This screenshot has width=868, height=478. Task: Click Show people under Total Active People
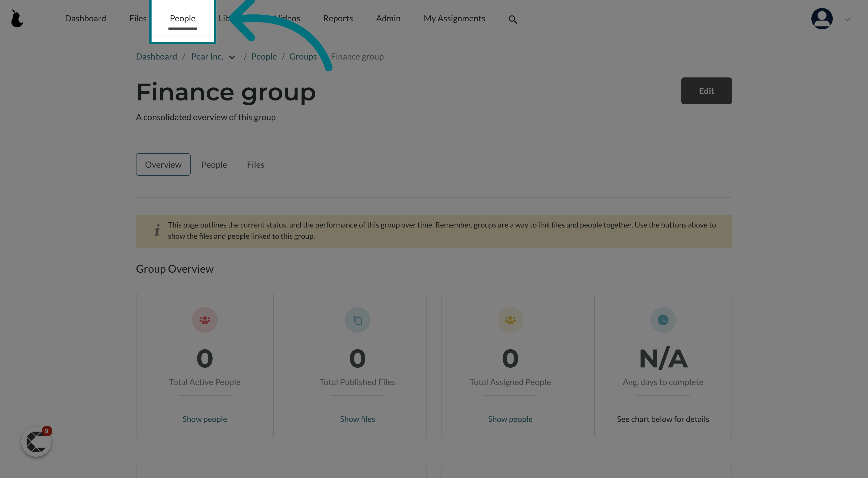coord(205,419)
